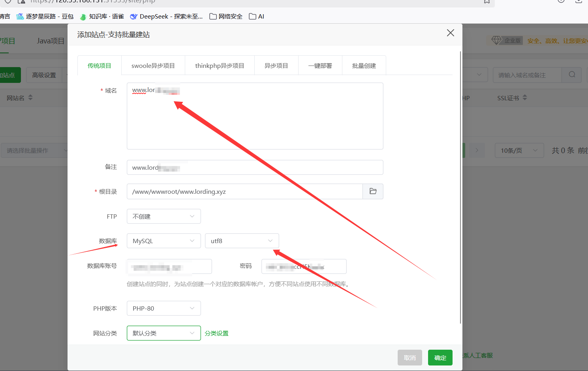
Task: Click the search magnifier icon in the site list
Action: 572,75
